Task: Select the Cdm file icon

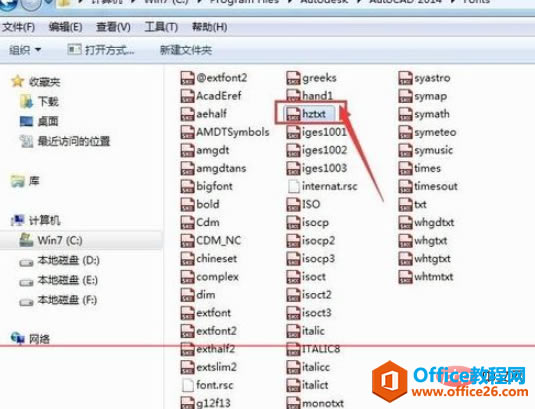Action: [187, 222]
